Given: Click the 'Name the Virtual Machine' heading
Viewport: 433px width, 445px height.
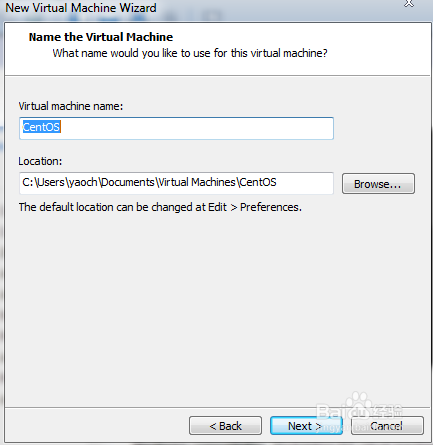Looking at the screenshot, I should [x=101, y=37].
